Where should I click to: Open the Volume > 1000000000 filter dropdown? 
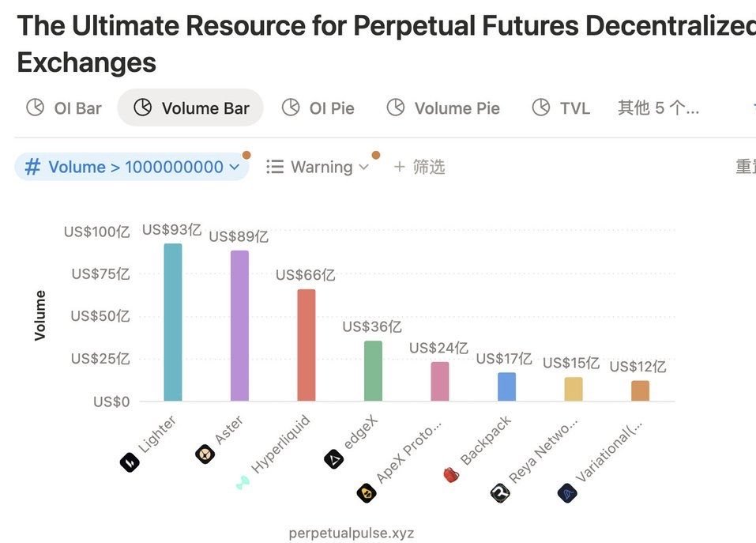click(132, 167)
